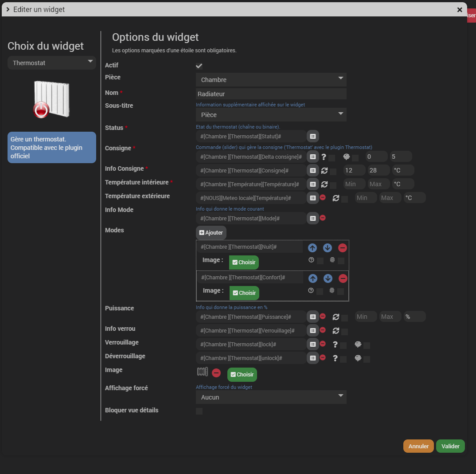
Task: Open command picker for Puissance field
Action: tap(312, 317)
